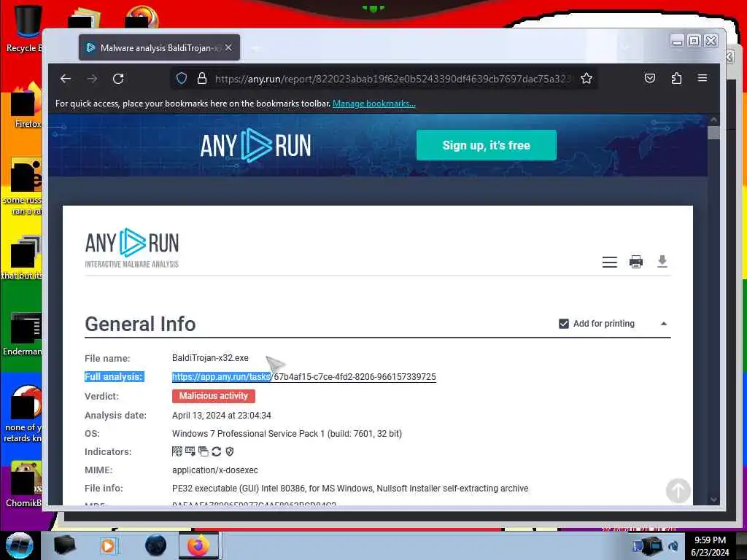
Task: Open the dark globe taskbar icon
Action: 156,545
